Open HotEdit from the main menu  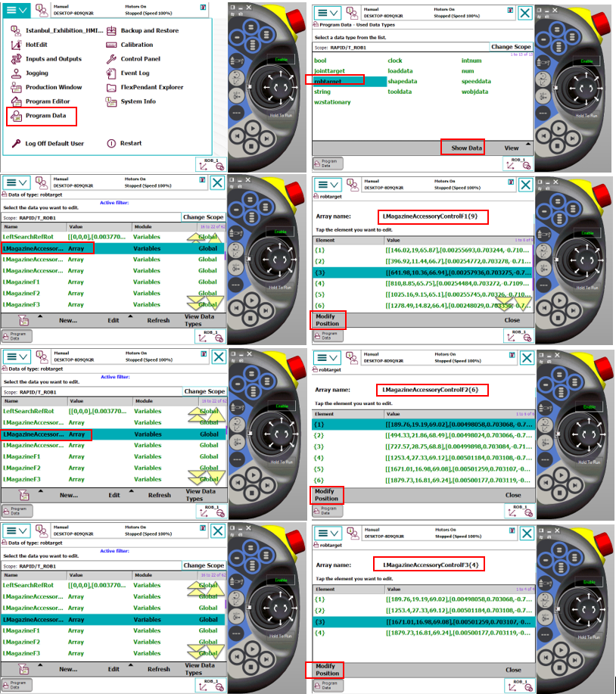(x=36, y=45)
